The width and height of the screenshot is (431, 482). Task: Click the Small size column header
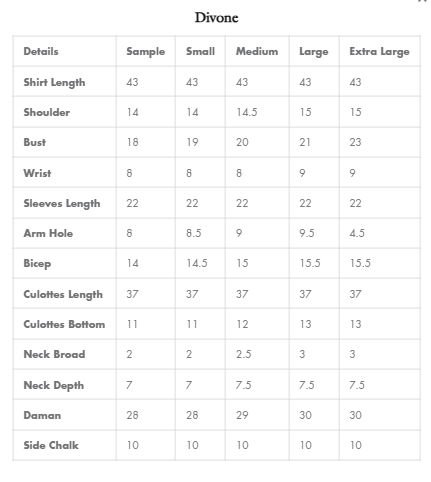200,51
